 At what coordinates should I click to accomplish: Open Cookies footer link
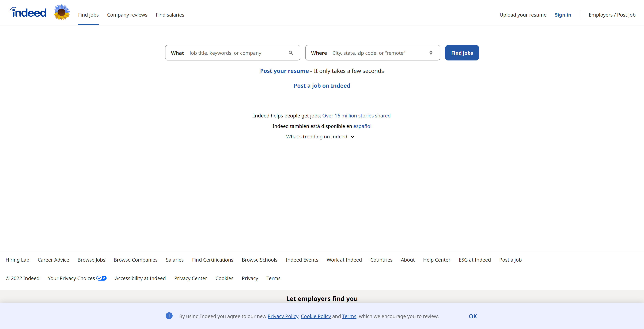click(x=224, y=278)
